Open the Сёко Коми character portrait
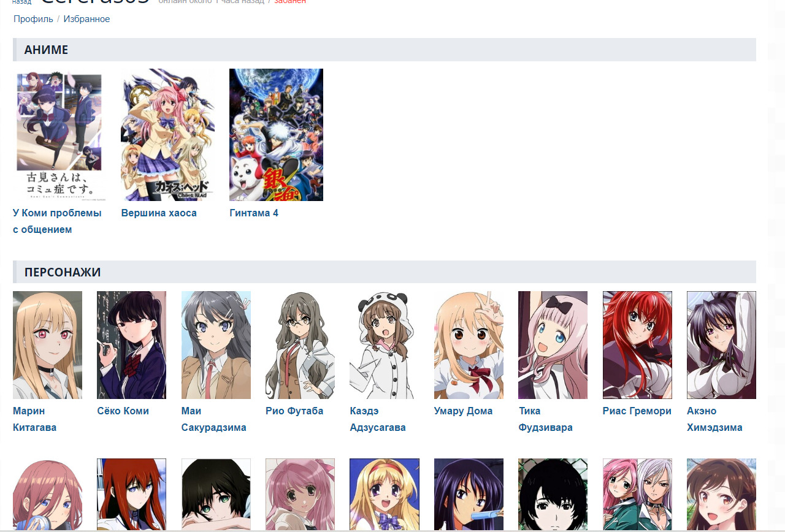The width and height of the screenshot is (785, 532). tap(131, 345)
